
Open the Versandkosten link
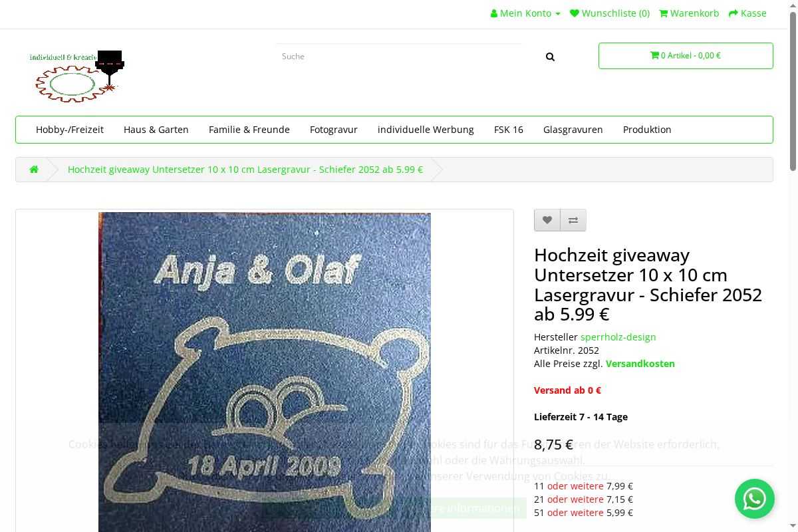click(x=640, y=364)
